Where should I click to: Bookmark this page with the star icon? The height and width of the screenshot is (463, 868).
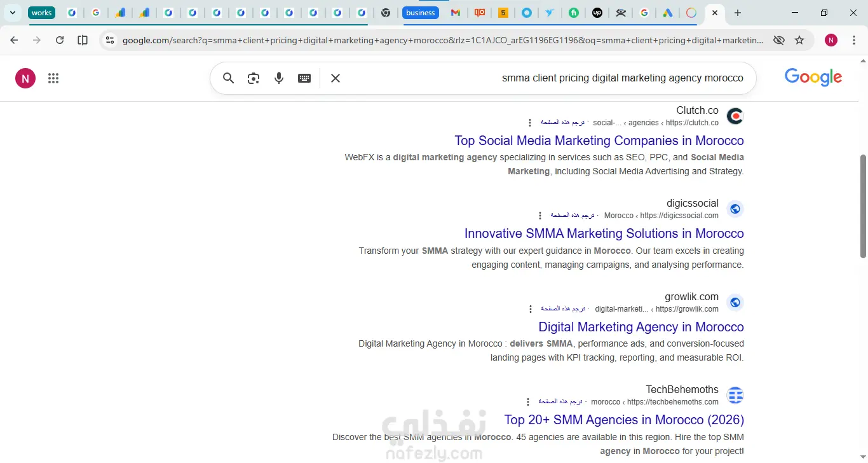pyautogui.click(x=799, y=40)
